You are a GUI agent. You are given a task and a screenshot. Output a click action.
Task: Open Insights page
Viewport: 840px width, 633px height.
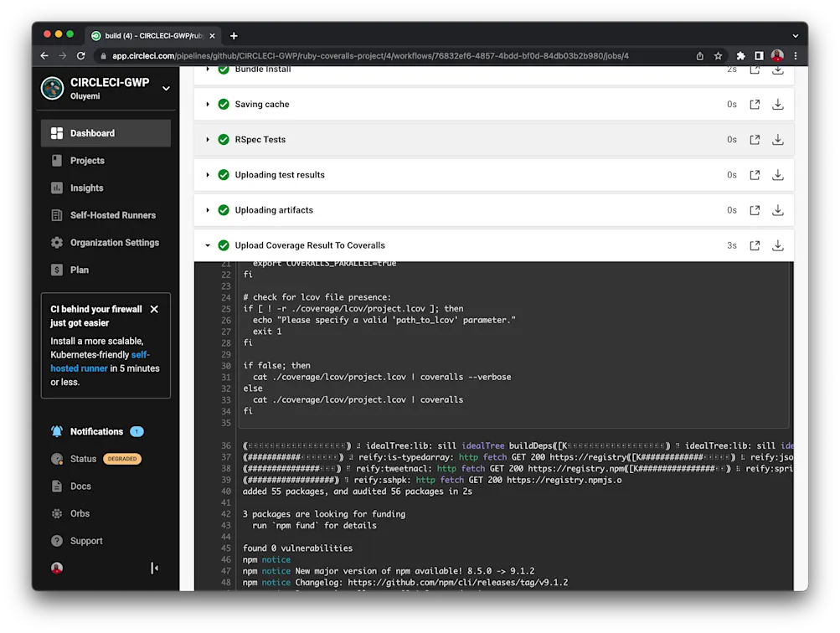pos(86,188)
